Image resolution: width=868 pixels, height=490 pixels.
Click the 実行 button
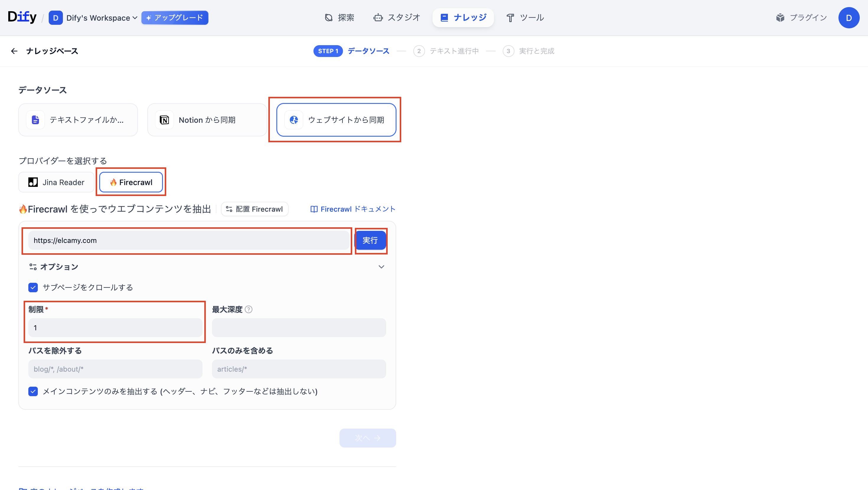(370, 240)
